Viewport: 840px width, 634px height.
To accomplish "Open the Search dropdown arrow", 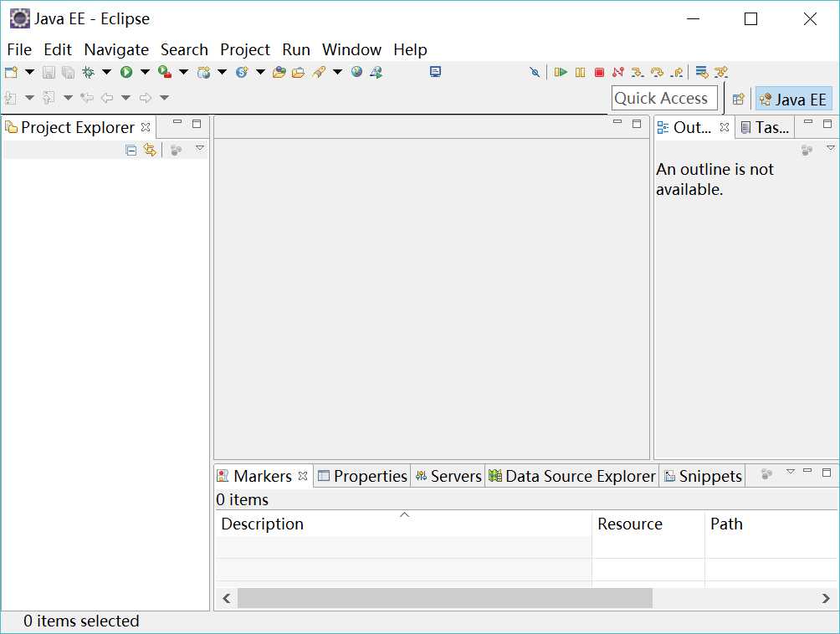I will coord(337,72).
